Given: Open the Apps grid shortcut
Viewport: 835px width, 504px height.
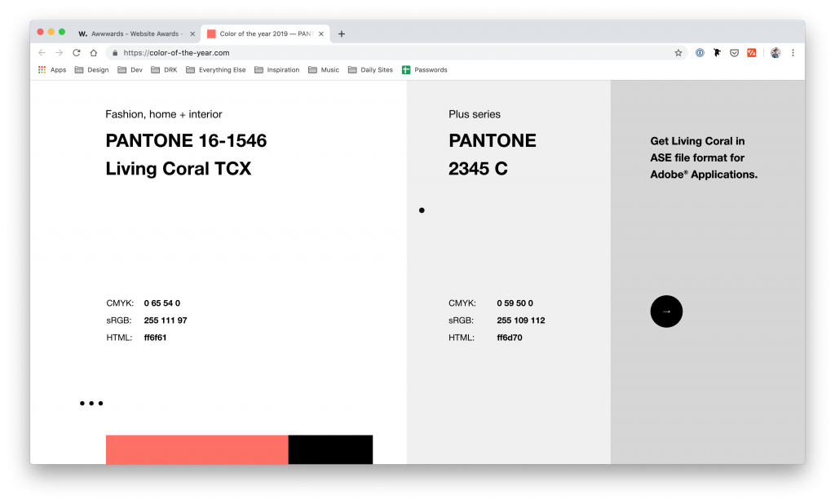Looking at the screenshot, I should point(52,70).
